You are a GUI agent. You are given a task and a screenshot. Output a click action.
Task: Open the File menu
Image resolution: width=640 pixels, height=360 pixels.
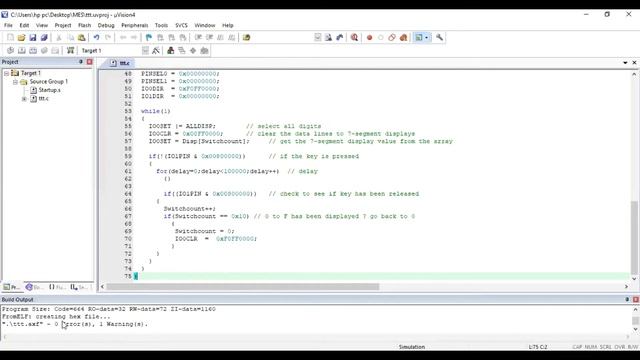click(x=8, y=25)
